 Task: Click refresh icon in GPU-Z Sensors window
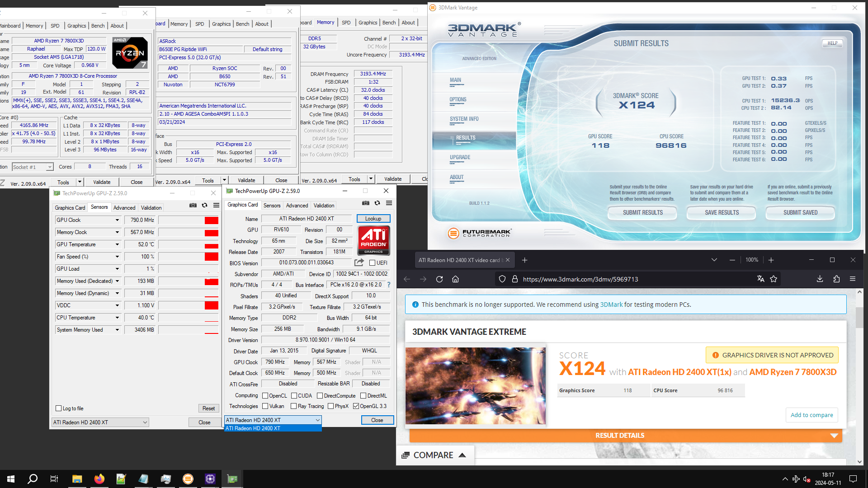pyautogui.click(x=205, y=205)
